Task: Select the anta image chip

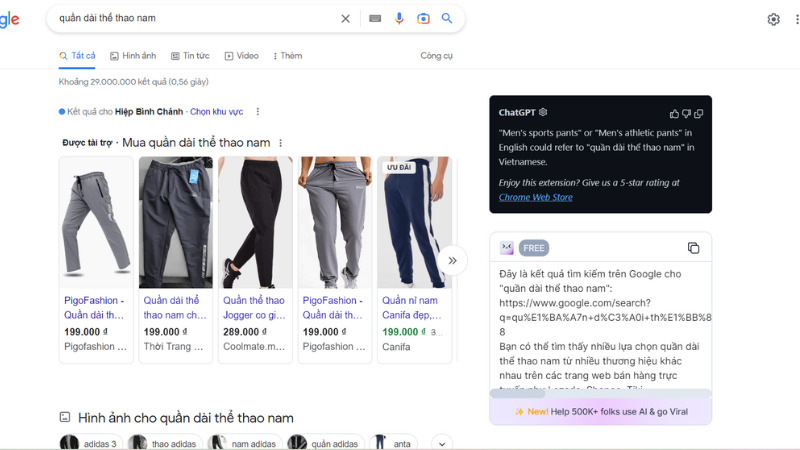Action: (x=393, y=443)
